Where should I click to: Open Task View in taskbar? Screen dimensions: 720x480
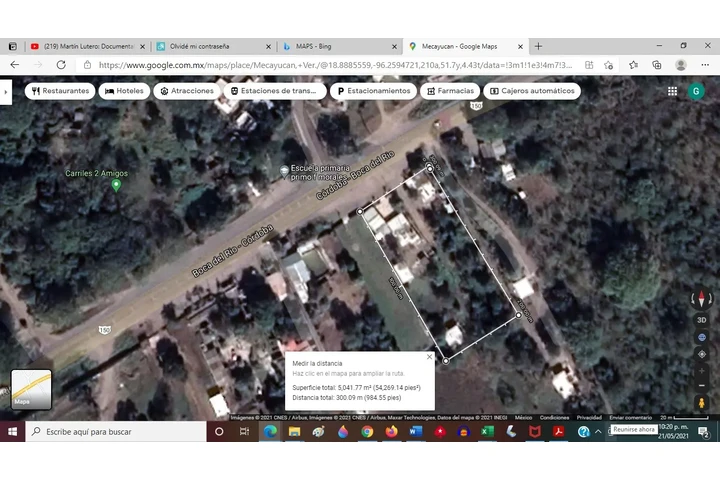244,432
